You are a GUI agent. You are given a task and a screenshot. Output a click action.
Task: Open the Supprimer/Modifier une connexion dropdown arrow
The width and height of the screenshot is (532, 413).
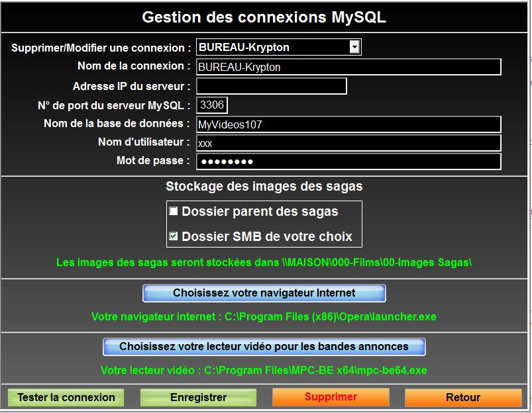[354, 47]
